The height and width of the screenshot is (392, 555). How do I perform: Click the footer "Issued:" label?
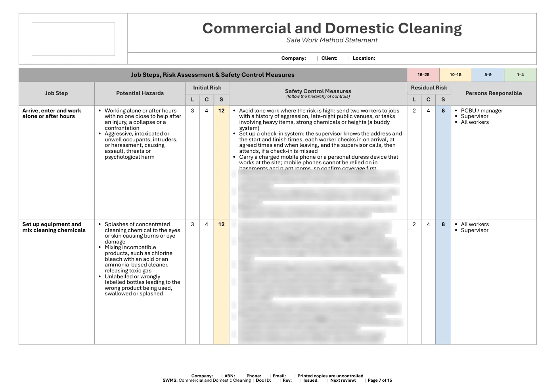[x=311, y=381]
